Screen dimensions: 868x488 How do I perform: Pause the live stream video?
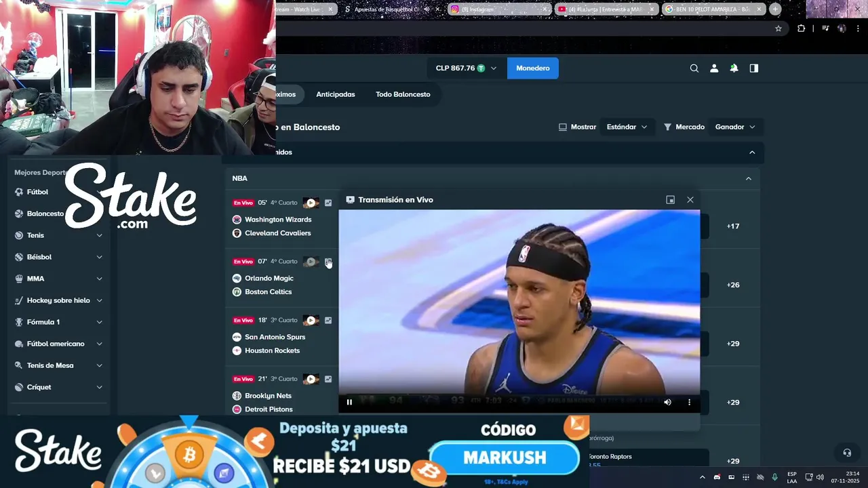[x=349, y=402]
